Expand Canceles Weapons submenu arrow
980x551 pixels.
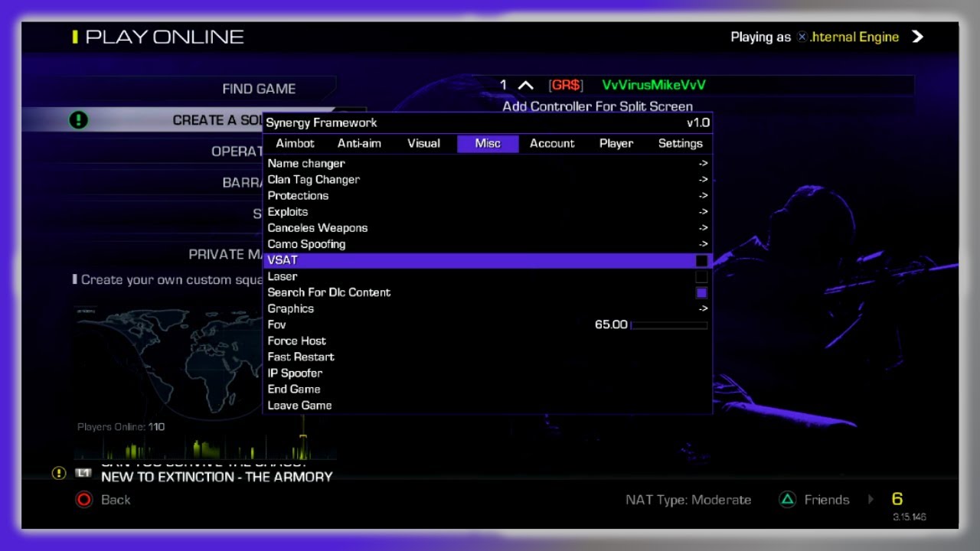tap(703, 227)
